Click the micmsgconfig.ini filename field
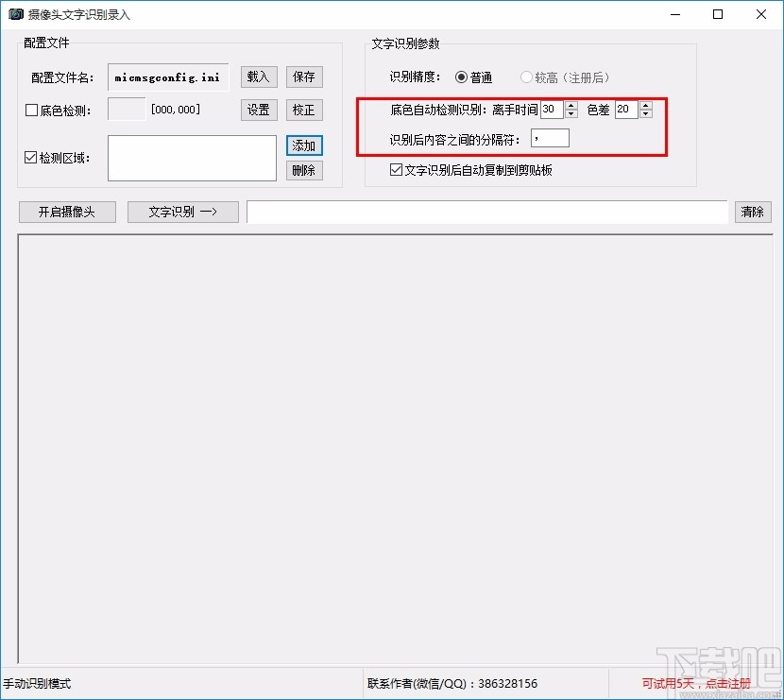This screenshot has height=700, width=784. pyautogui.click(x=167, y=77)
